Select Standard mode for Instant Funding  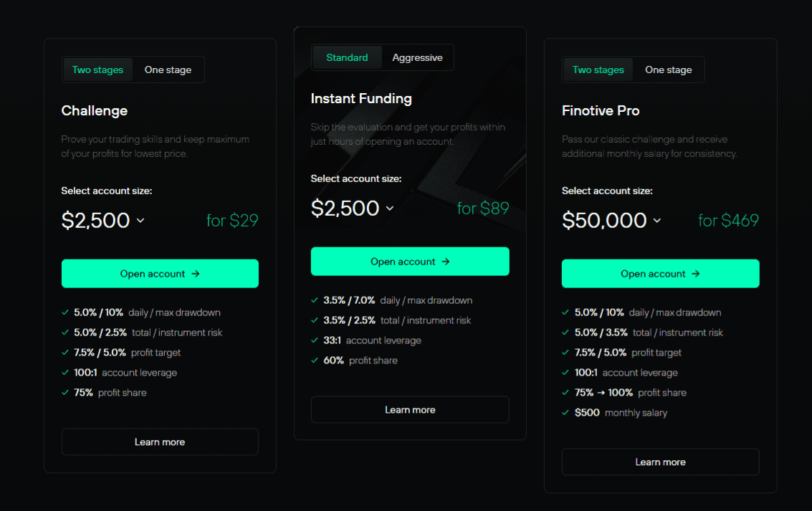347,57
